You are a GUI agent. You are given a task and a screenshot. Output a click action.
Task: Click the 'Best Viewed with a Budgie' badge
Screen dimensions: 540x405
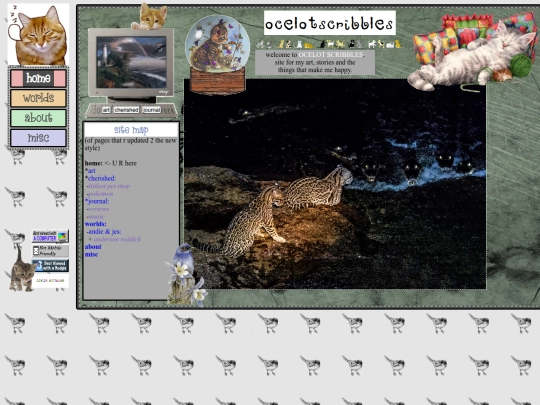tap(50, 266)
